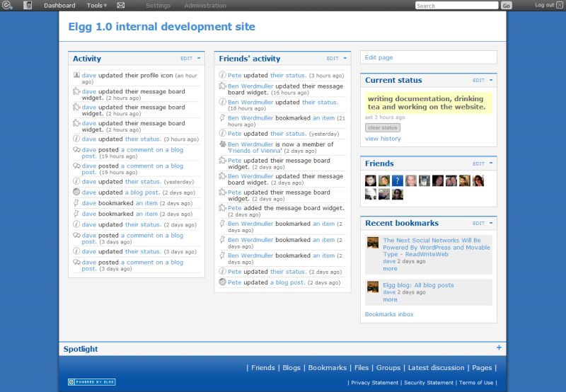Image resolution: width=566 pixels, height=392 pixels.
Task: Click the Search input field
Action: tap(456, 6)
